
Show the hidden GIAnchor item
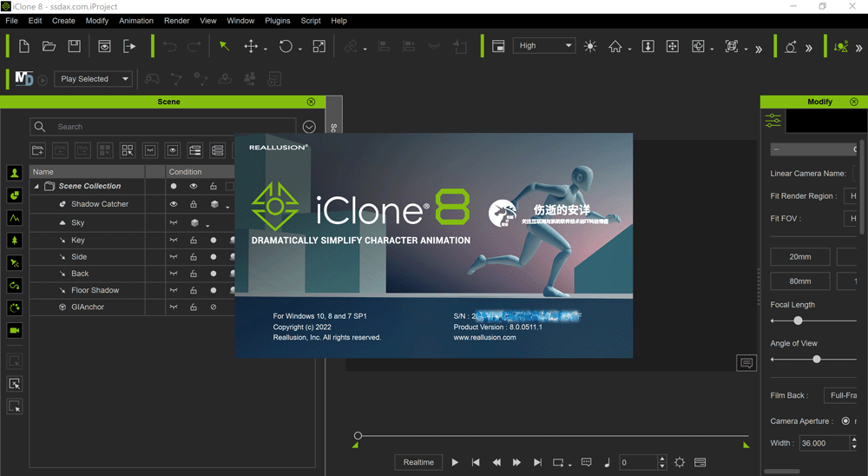(174, 307)
